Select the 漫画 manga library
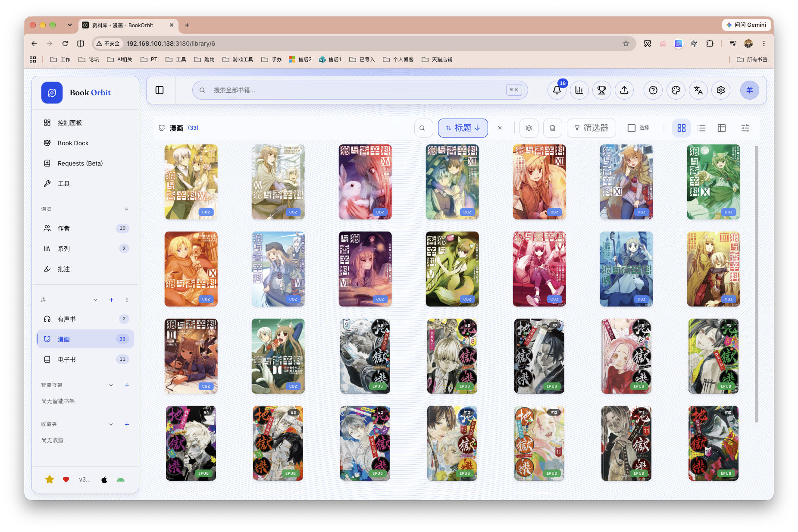798x532 pixels. pos(85,339)
